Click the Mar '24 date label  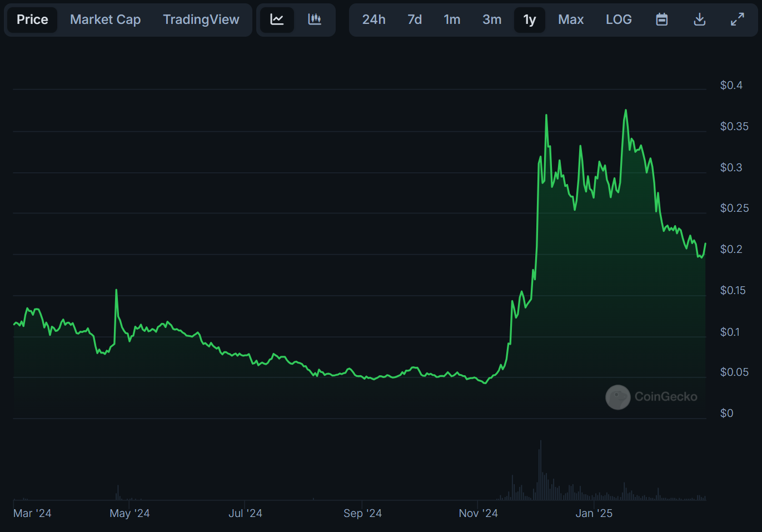click(x=32, y=513)
